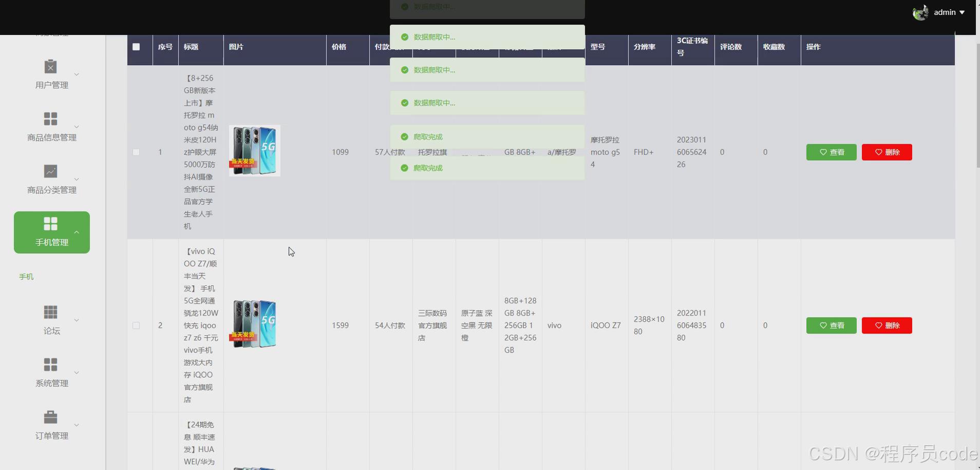Screen dimensions: 980x470
Task: Click the page vertical scrollbar
Action: click(x=977, y=105)
